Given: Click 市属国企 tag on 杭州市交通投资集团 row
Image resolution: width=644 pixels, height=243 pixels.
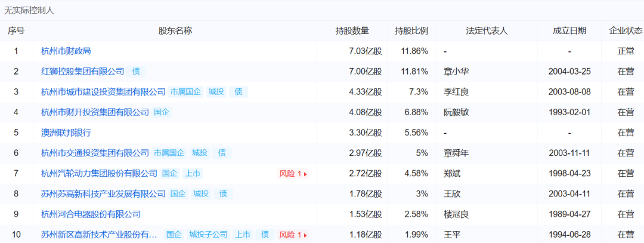Looking at the screenshot, I should pos(169,153).
